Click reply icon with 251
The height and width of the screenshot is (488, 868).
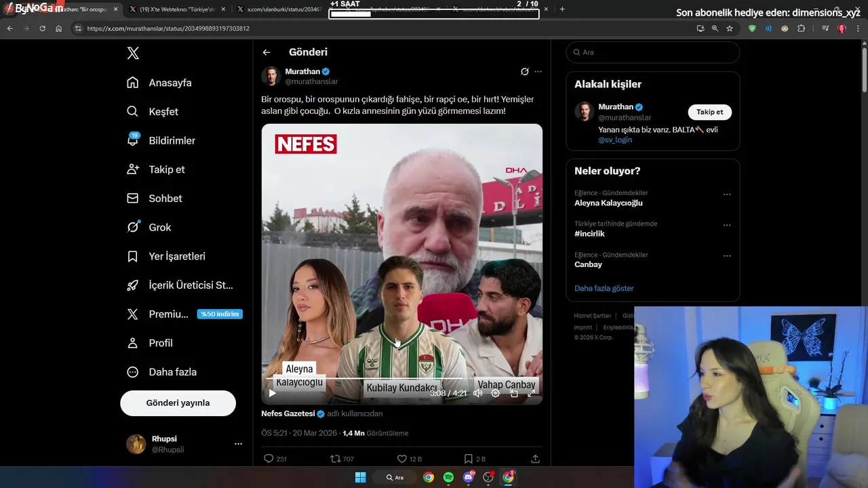pos(275,459)
